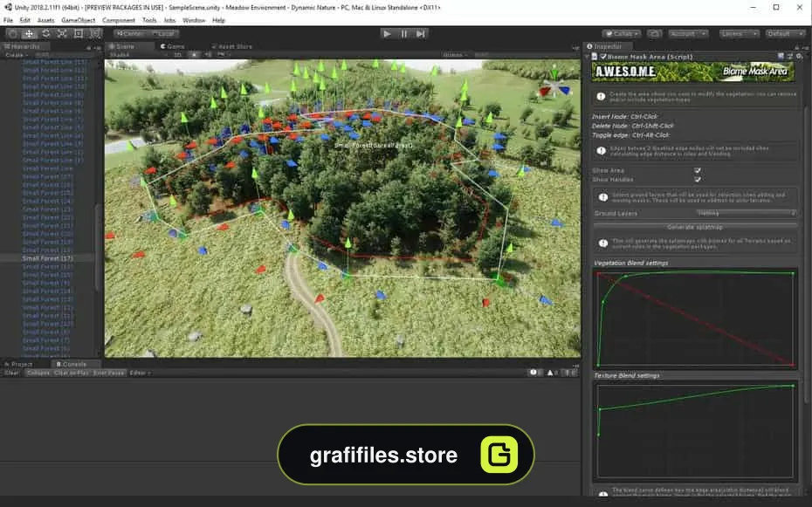Select the Move tool in toolbar

tap(30, 34)
